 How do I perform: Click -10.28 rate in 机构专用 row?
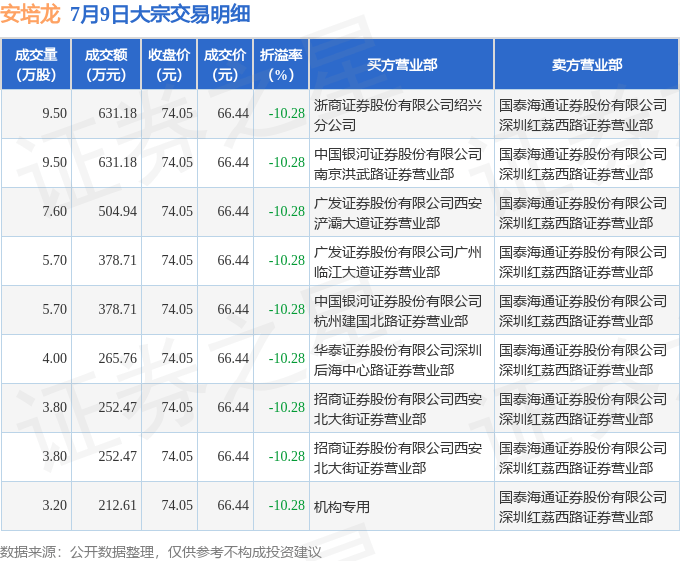point(287,506)
